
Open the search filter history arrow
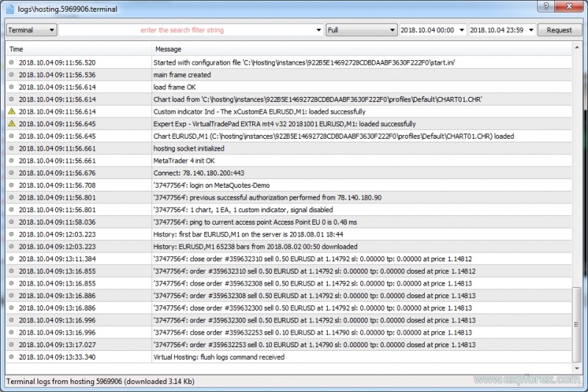pyautogui.click(x=318, y=30)
